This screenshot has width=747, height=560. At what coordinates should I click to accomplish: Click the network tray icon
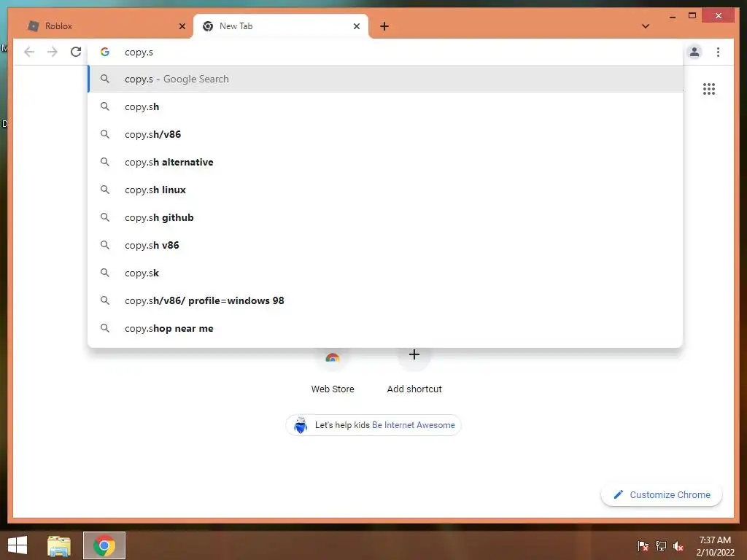pos(661,546)
